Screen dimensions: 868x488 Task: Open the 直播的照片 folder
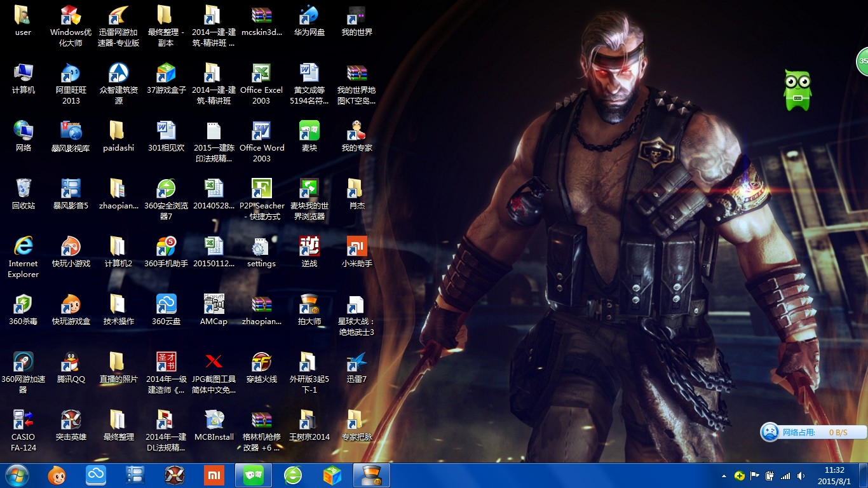coord(118,368)
